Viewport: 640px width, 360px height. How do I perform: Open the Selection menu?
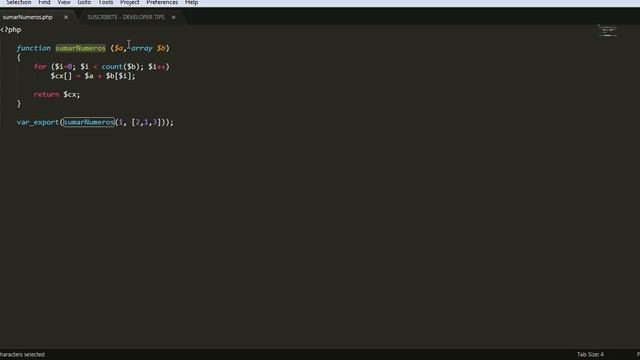click(19, 2)
